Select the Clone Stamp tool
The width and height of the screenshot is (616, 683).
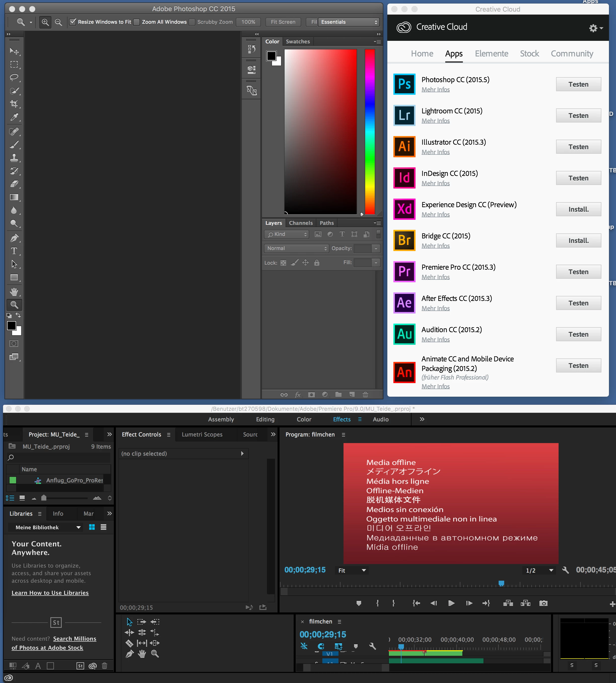pos(14,158)
